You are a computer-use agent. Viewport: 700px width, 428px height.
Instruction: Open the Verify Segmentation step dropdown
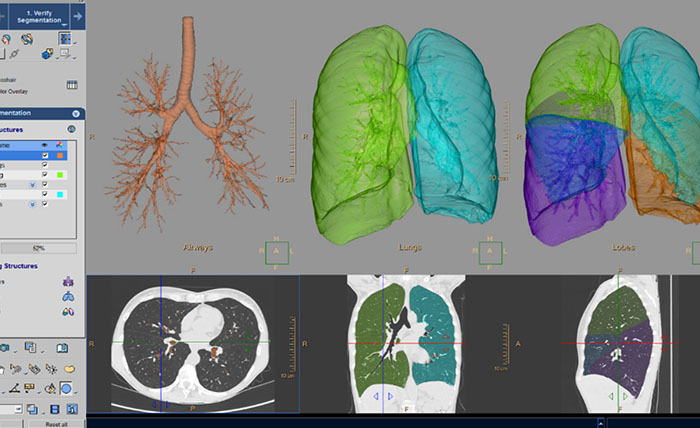click(65, 25)
